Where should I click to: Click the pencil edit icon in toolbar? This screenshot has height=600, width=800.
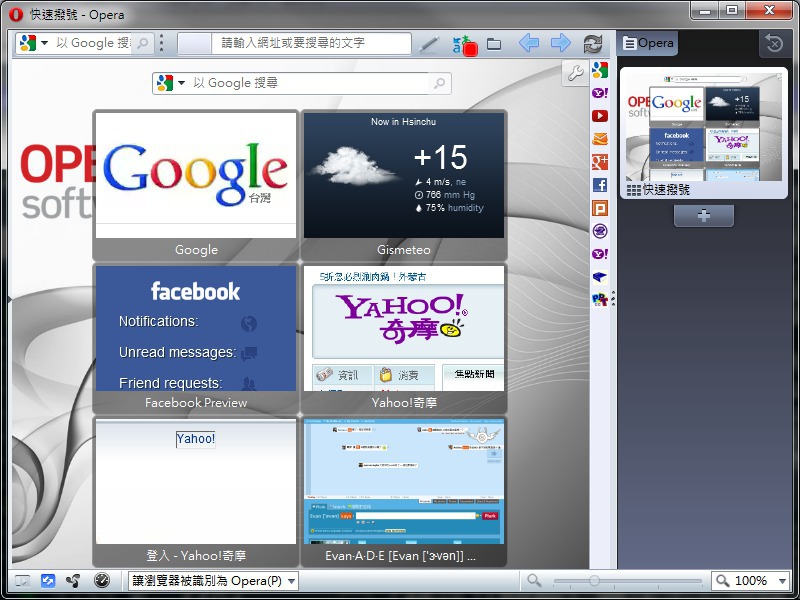429,44
